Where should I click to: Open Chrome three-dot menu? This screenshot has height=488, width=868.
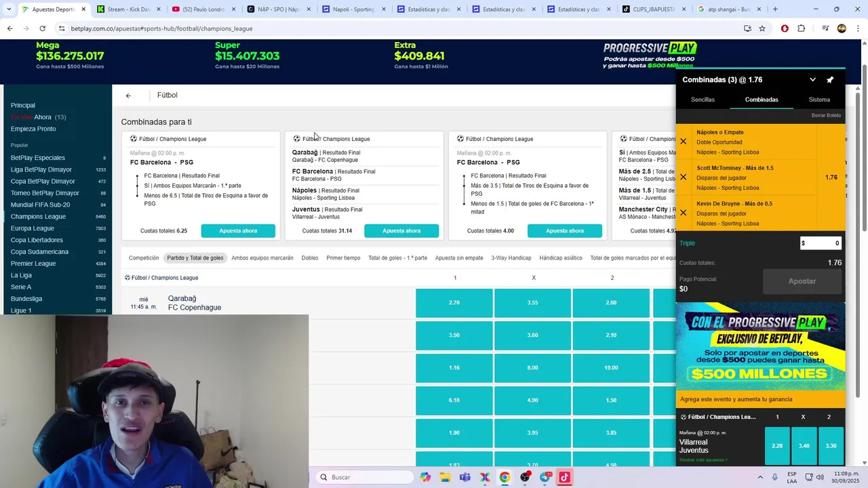(857, 28)
